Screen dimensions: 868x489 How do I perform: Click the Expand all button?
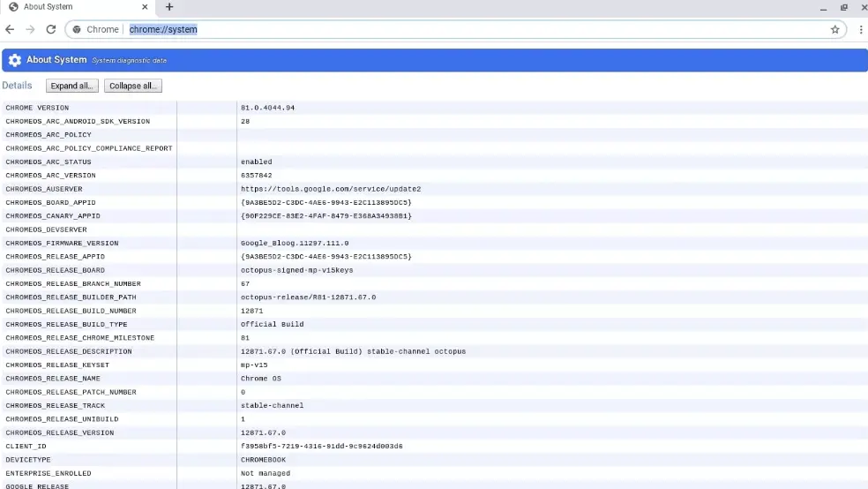[x=72, y=86]
